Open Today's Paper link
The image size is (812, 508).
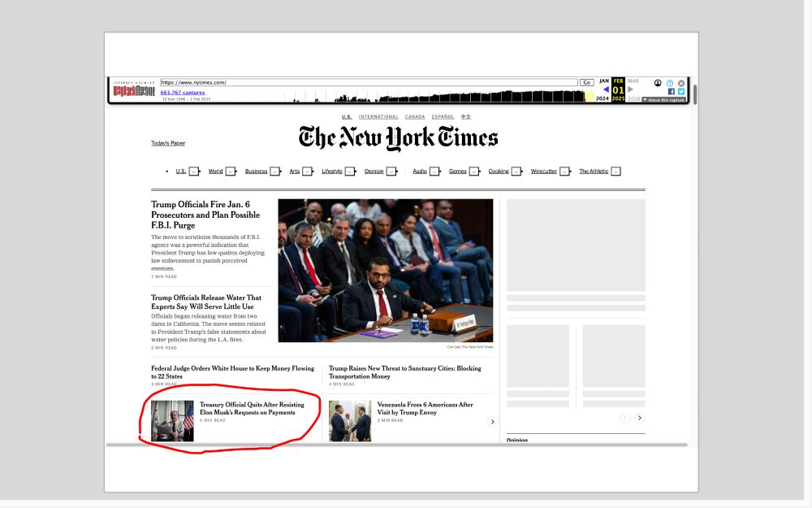168,143
